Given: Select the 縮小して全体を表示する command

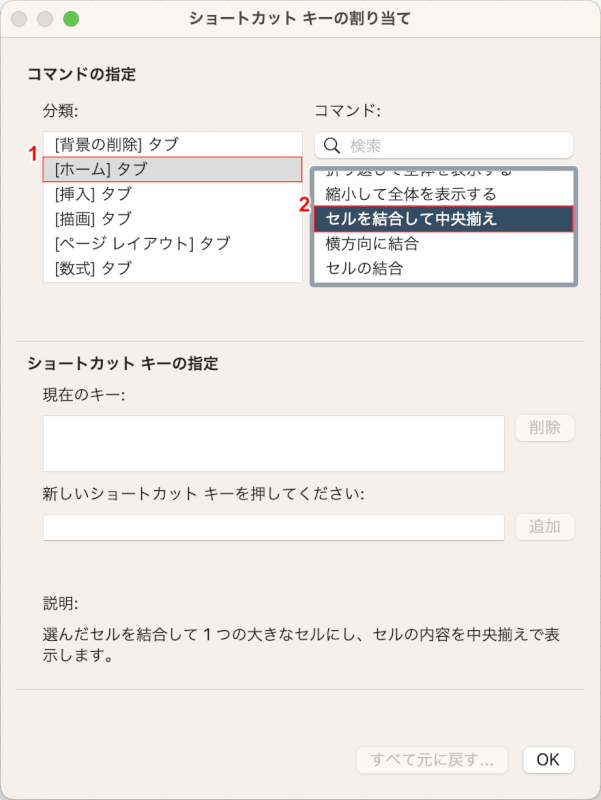Looking at the screenshot, I should [x=441, y=193].
